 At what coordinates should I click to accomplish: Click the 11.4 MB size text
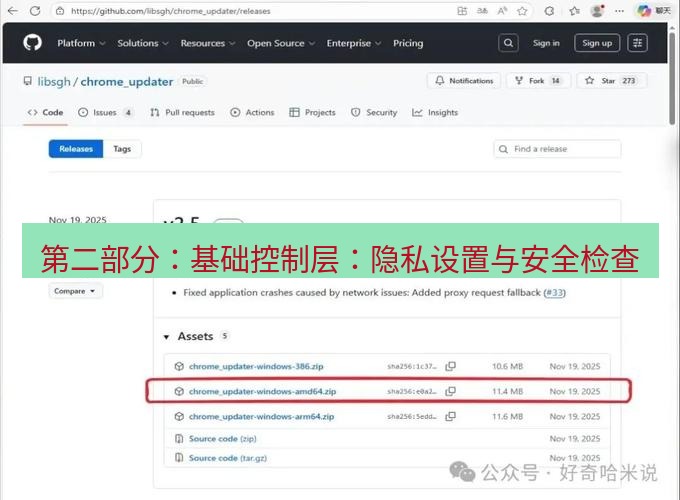point(508,392)
